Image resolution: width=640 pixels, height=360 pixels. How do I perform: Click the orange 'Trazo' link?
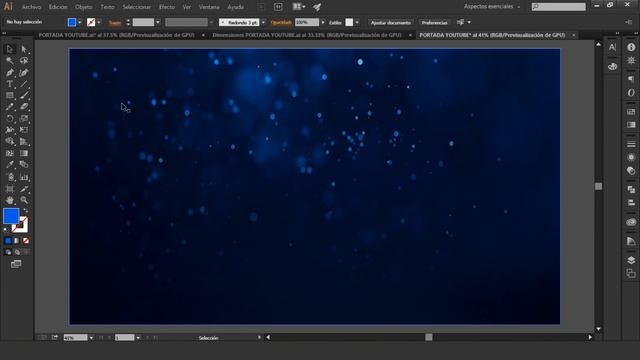115,23
